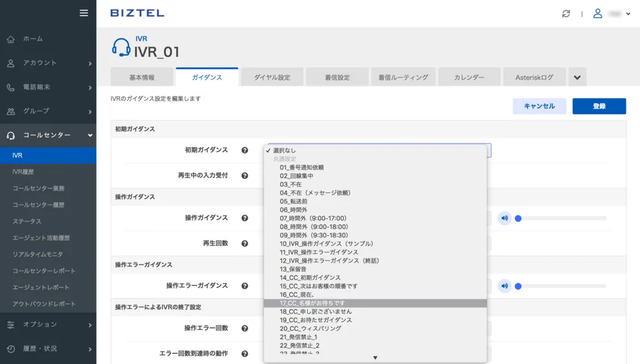640x364 pixels.
Task: Click speaker icon in 操作ガイダンス row
Action: [504, 218]
